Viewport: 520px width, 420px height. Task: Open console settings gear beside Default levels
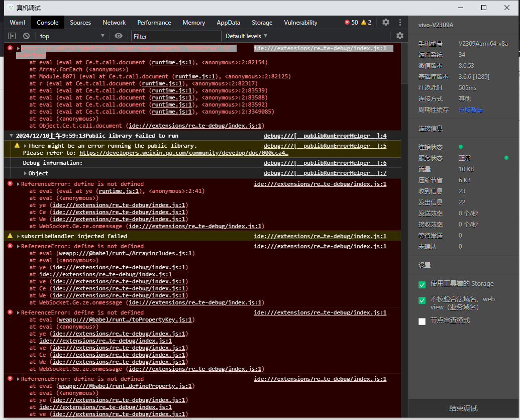tap(400, 36)
